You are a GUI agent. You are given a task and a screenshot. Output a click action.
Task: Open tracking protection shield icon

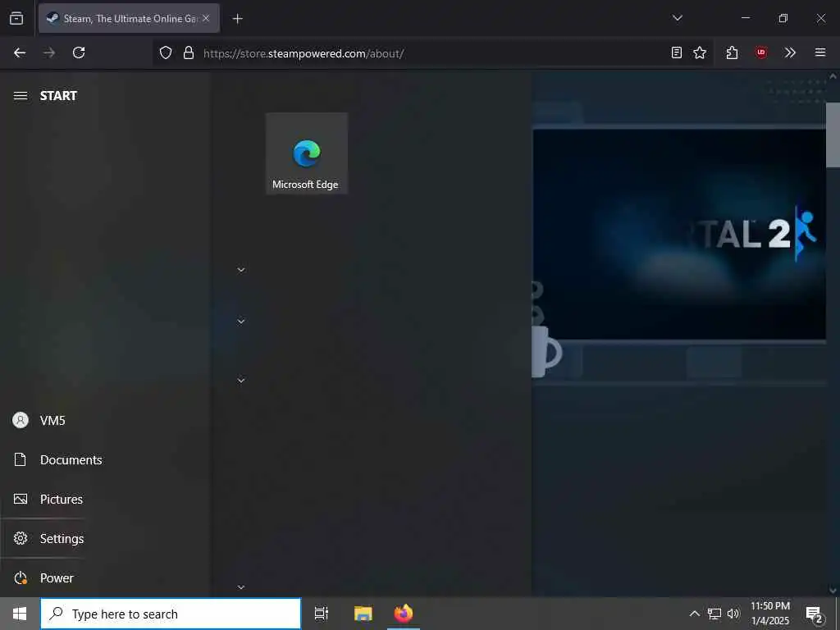point(166,53)
